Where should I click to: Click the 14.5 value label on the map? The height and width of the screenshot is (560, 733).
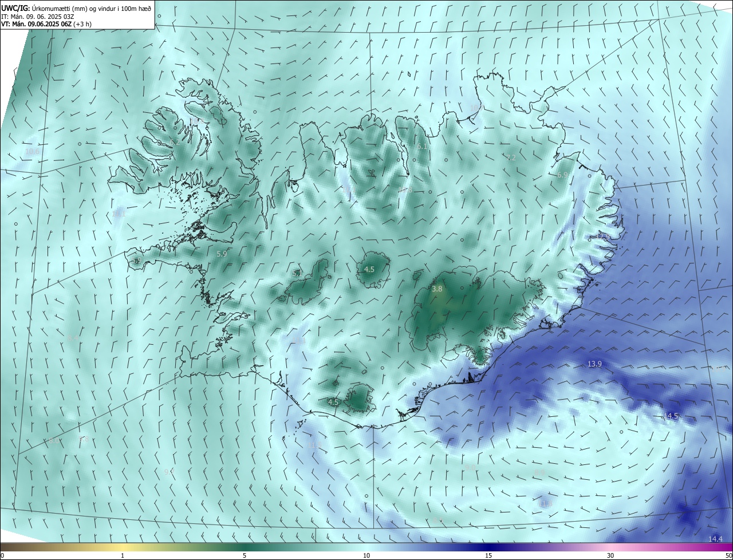(671, 416)
